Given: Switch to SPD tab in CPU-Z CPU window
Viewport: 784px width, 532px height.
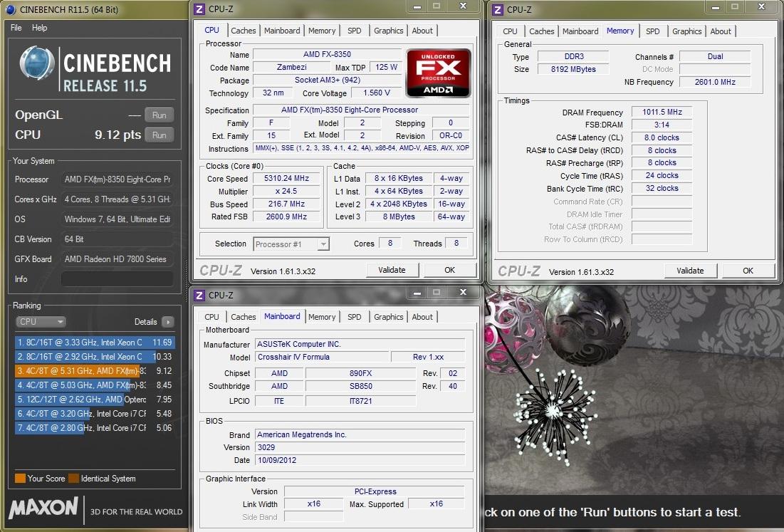Looking at the screenshot, I should tap(354, 31).
